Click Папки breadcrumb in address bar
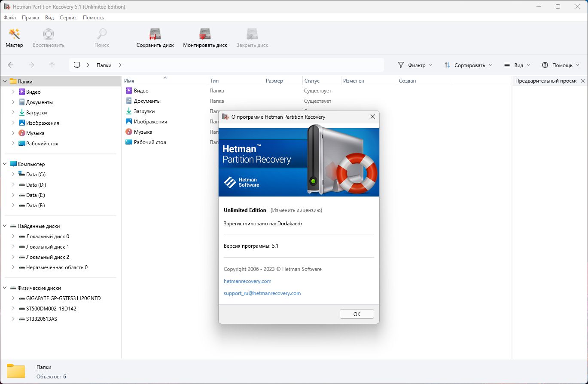Viewport: 588px width, 384px height. (104, 65)
